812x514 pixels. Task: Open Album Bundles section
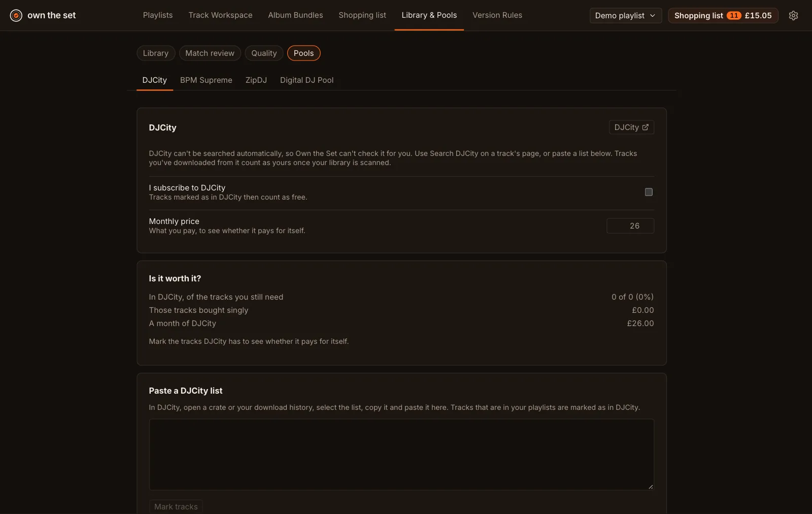pyautogui.click(x=295, y=15)
